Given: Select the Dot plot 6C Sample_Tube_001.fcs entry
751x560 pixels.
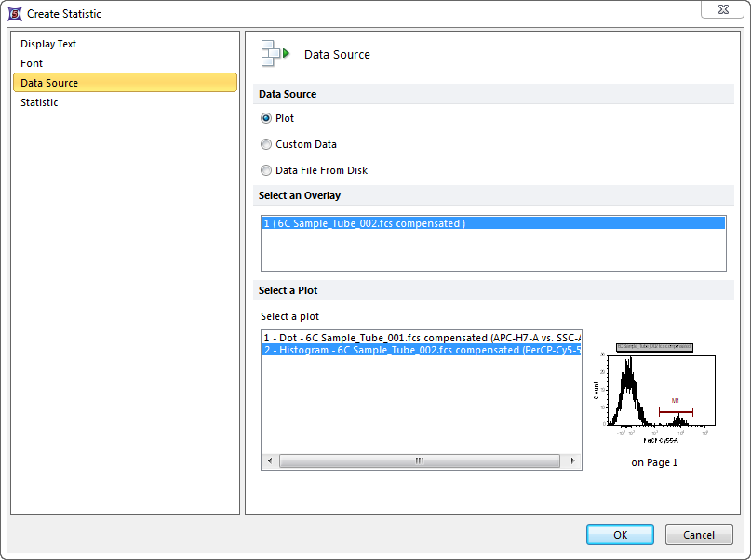Looking at the screenshot, I should 421,338.
